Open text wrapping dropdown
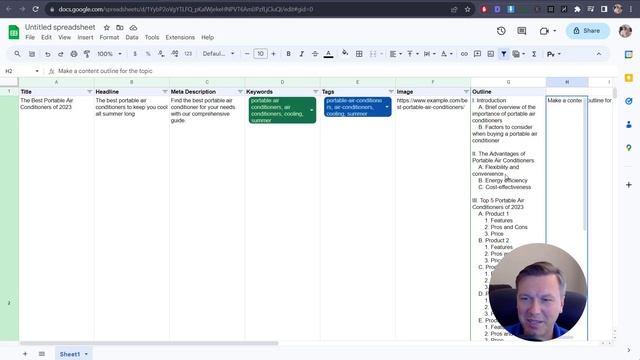This screenshot has height=360, width=640. coord(429,54)
